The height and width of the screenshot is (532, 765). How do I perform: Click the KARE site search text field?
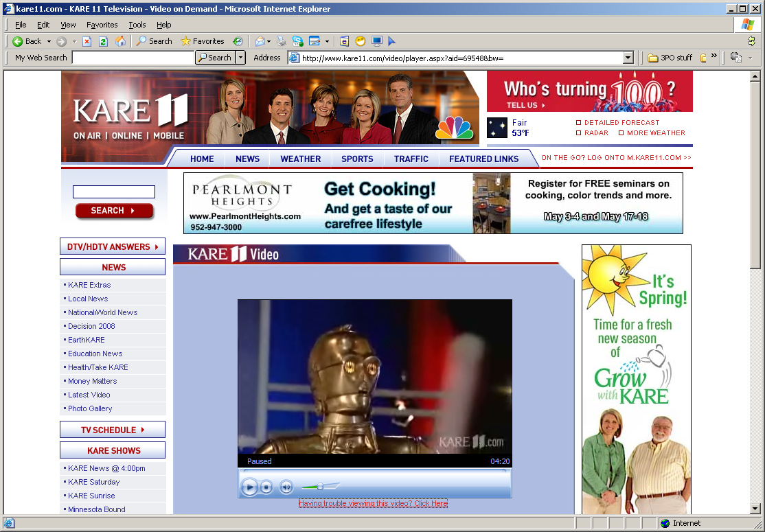(x=114, y=192)
